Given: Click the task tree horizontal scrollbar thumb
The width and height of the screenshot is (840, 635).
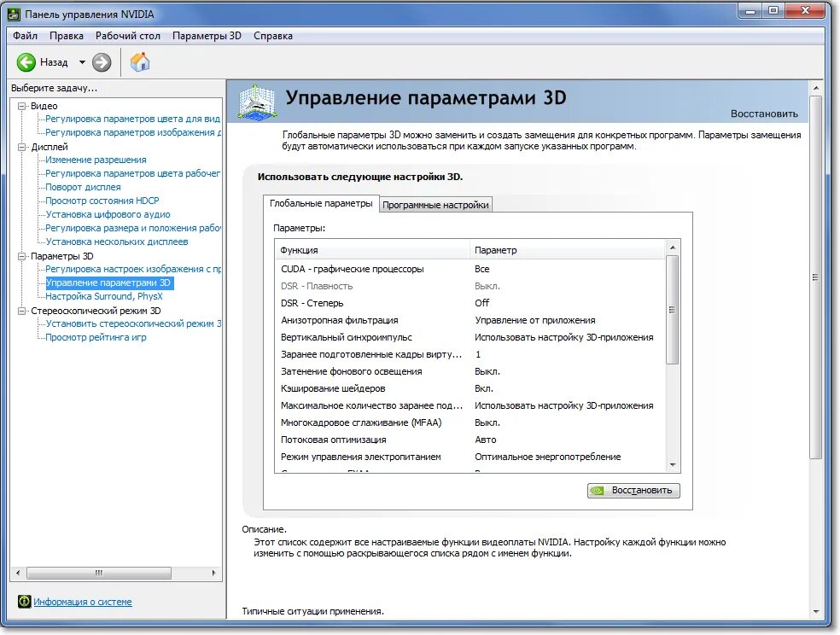Looking at the screenshot, I should [99, 573].
